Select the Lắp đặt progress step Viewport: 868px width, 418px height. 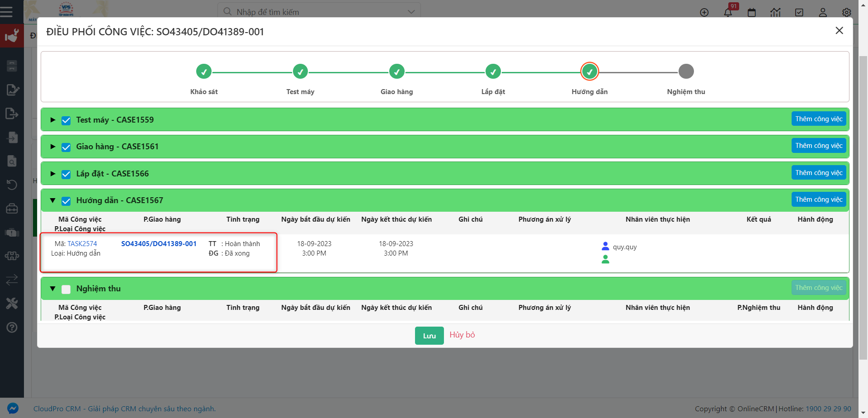493,71
